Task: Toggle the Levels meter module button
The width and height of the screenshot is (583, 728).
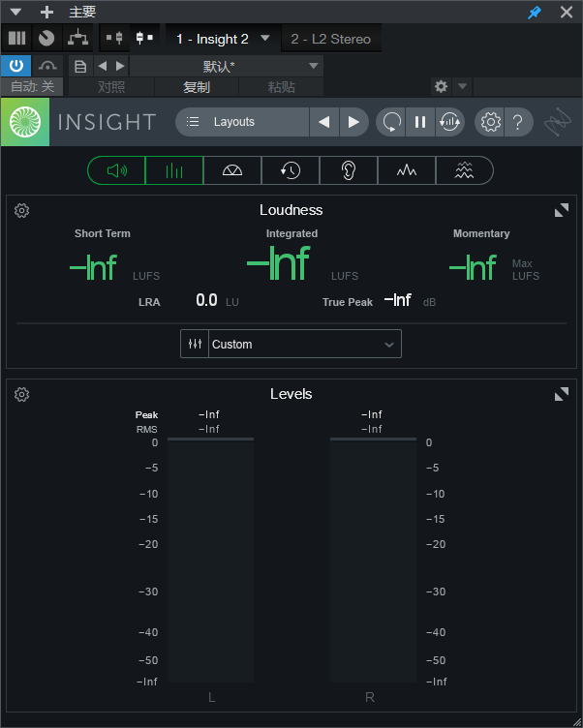Action: coord(174,171)
